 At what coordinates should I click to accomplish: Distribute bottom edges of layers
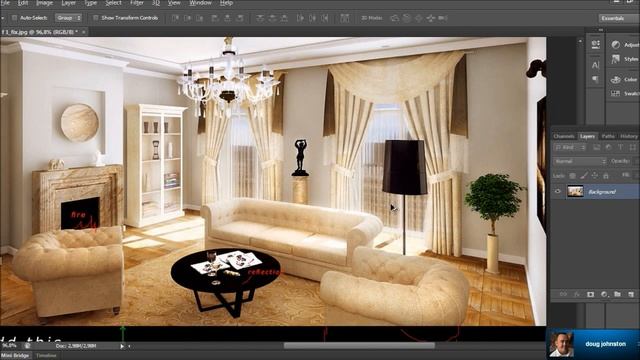tap(284, 18)
